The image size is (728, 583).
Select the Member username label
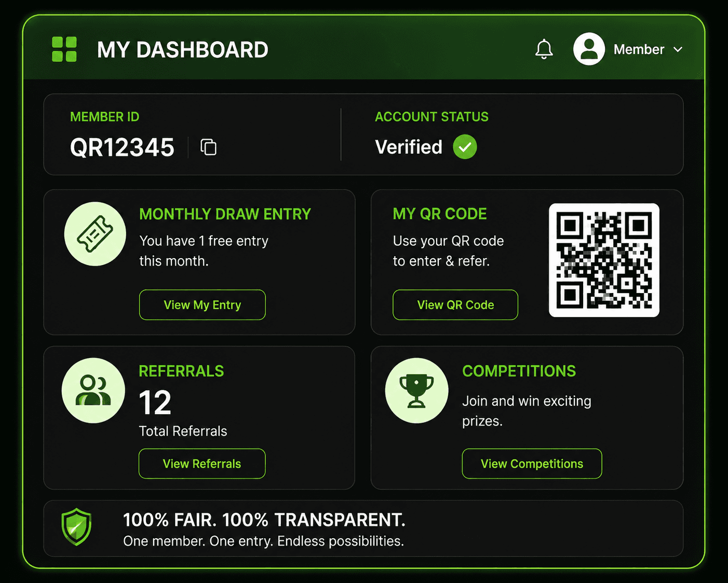point(639,49)
